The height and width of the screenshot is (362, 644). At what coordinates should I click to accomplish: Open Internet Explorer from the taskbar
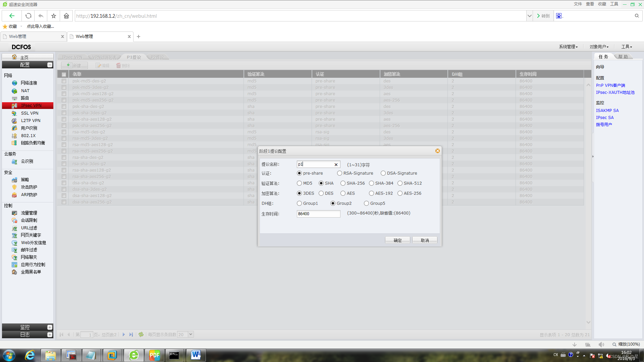pyautogui.click(x=30, y=355)
